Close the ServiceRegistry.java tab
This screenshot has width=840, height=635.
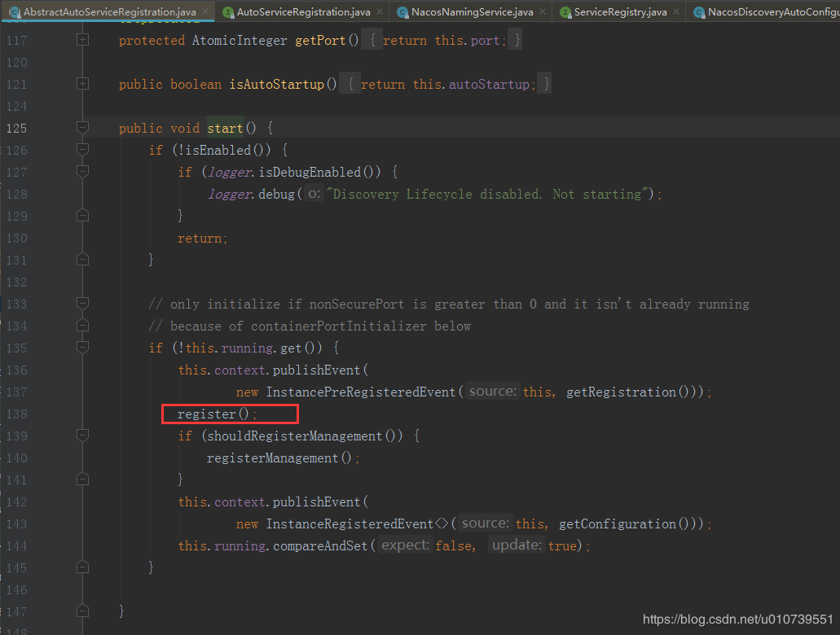pos(676,11)
